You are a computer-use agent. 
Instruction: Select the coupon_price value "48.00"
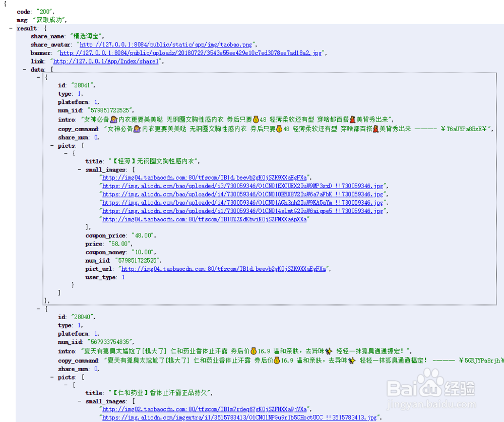(x=143, y=235)
